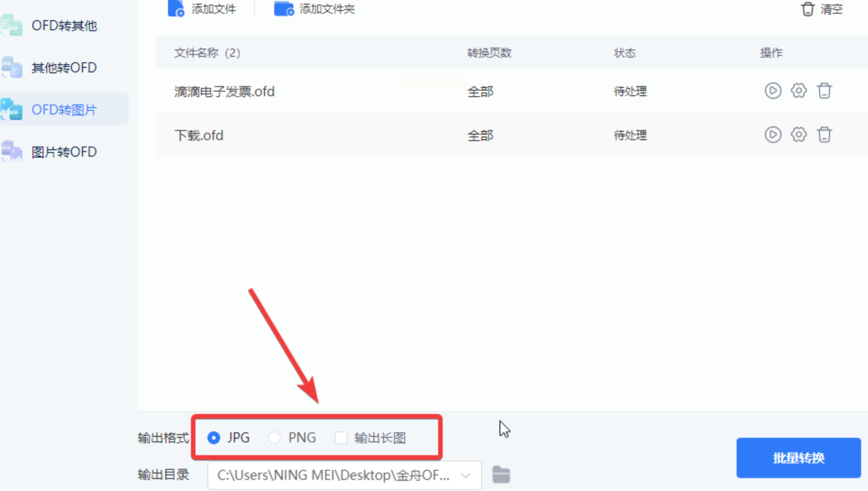
Task: Click the 输出目录 label
Action: [x=163, y=475]
